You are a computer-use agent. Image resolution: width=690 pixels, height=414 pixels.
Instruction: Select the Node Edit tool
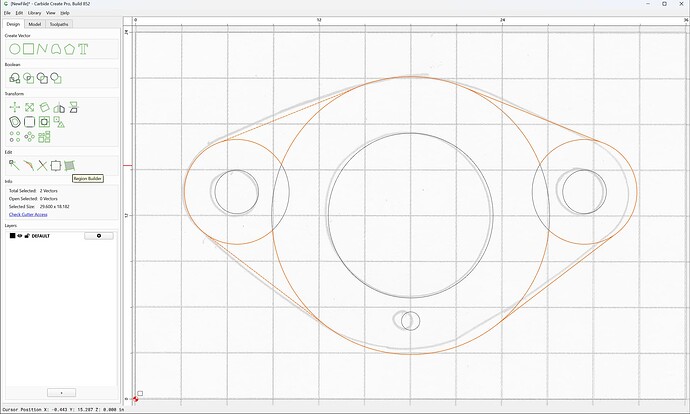click(14, 165)
